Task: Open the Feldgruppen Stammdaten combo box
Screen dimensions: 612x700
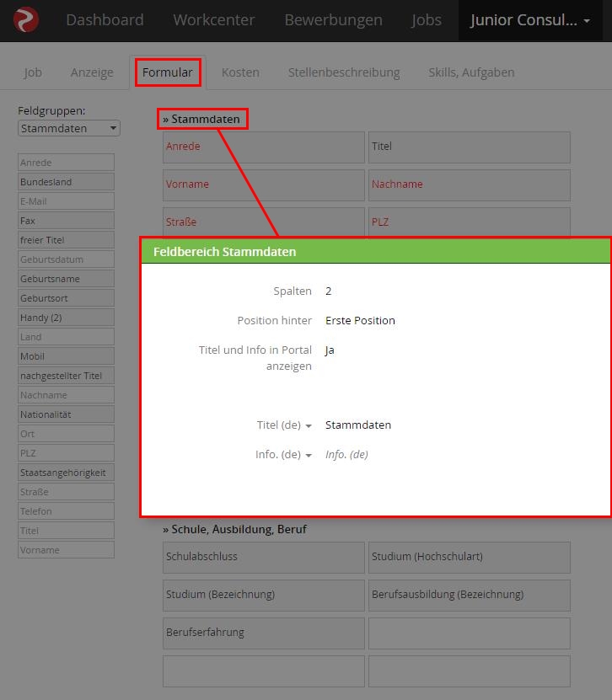Action: (69, 128)
